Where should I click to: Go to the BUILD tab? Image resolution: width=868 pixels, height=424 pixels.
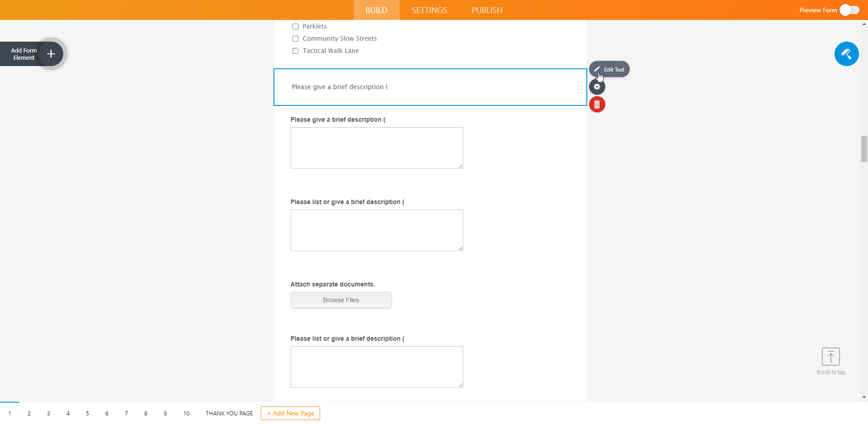(376, 10)
